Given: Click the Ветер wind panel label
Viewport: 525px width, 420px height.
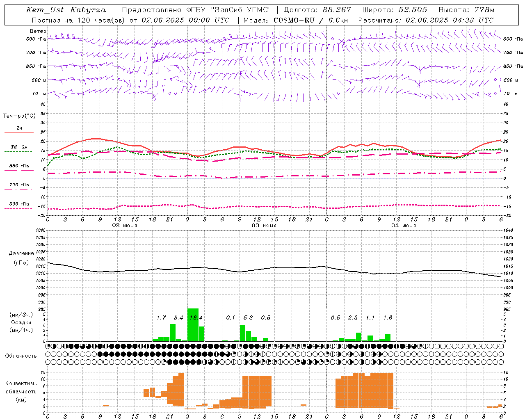Looking at the screenshot, I should point(38,31).
